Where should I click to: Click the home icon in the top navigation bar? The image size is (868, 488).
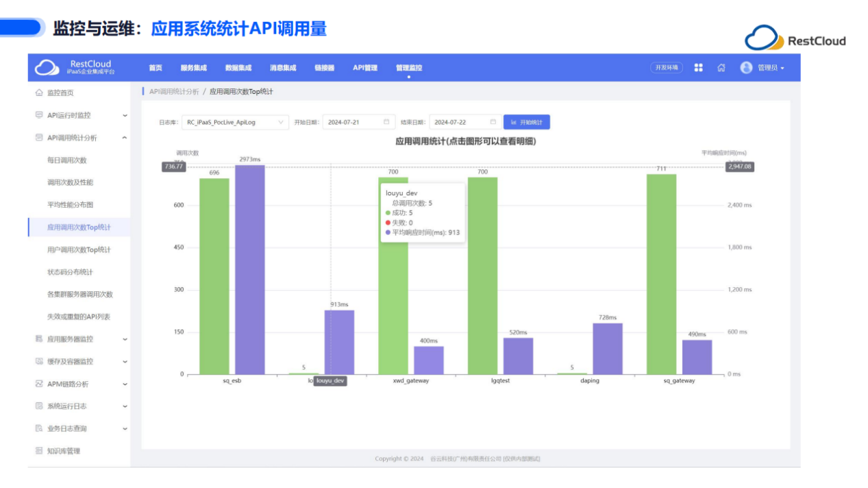(x=721, y=67)
